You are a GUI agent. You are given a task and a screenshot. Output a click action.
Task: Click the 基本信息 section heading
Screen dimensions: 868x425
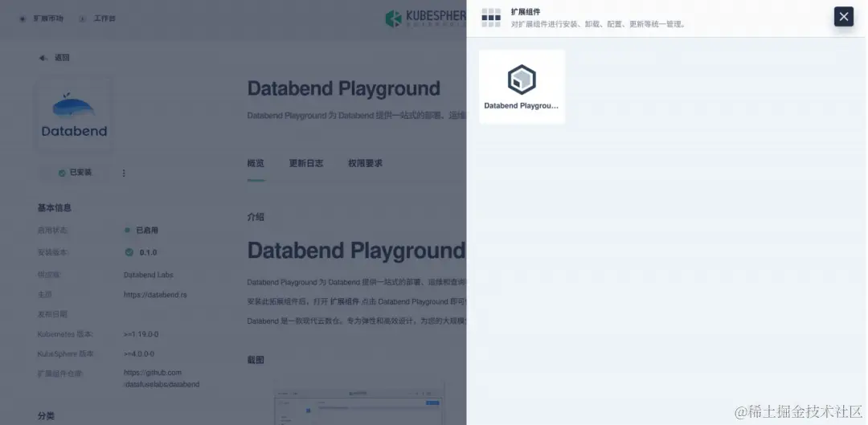point(55,208)
